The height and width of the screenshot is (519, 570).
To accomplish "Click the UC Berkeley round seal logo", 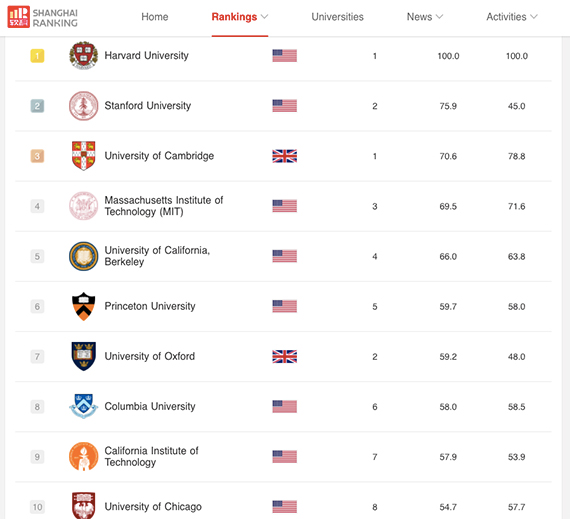I will (84, 256).
